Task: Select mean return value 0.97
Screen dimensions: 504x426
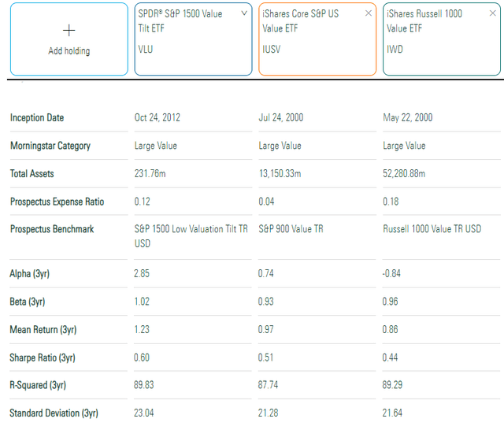Action: [266, 330]
